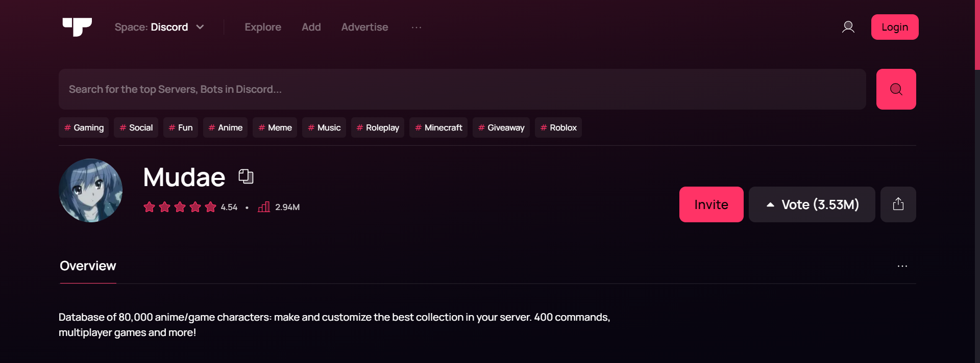Select the Minecraft tag

click(438, 127)
